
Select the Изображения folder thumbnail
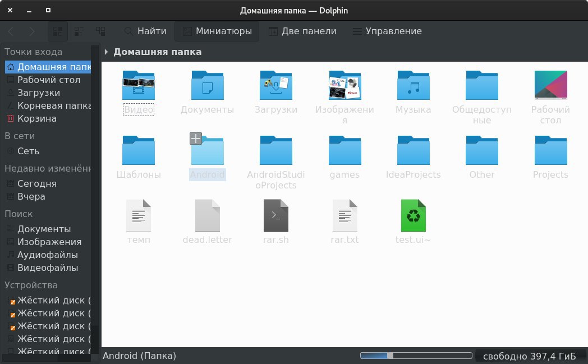click(344, 85)
